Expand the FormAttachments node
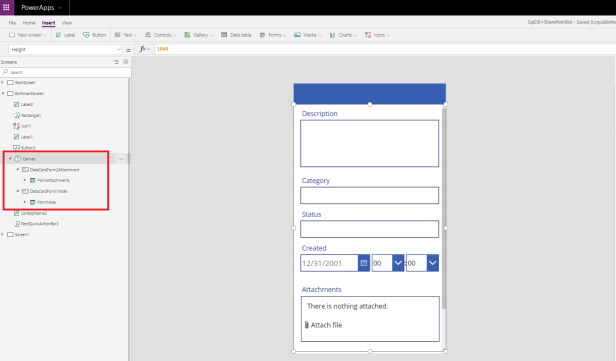The image size is (616, 361). pos(25,180)
